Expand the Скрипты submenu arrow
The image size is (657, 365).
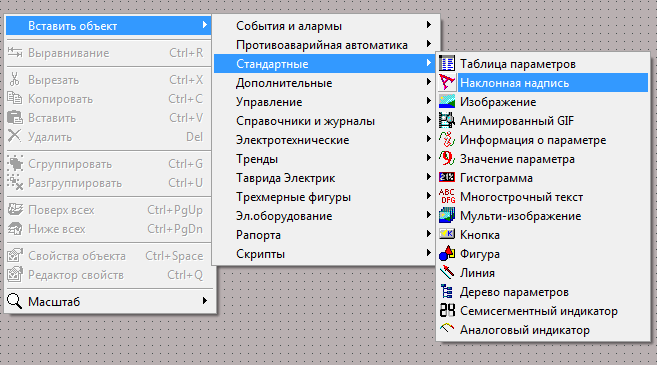[429, 253]
